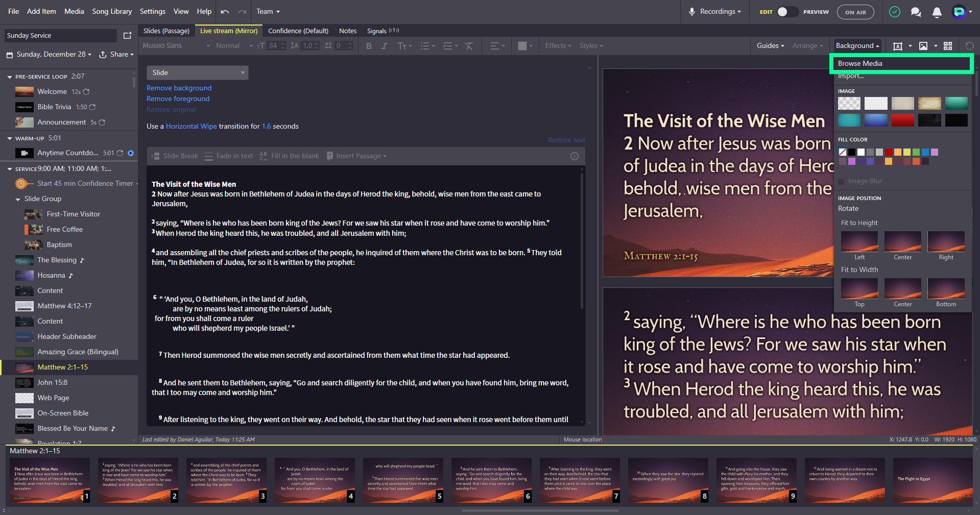This screenshot has height=515, width=980.
Task: Open the Slide type dropdown
Action: coord(198,72)
